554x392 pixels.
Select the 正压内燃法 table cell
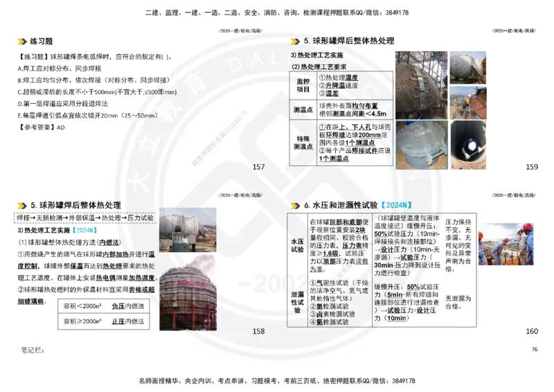[x=128, y=321]
